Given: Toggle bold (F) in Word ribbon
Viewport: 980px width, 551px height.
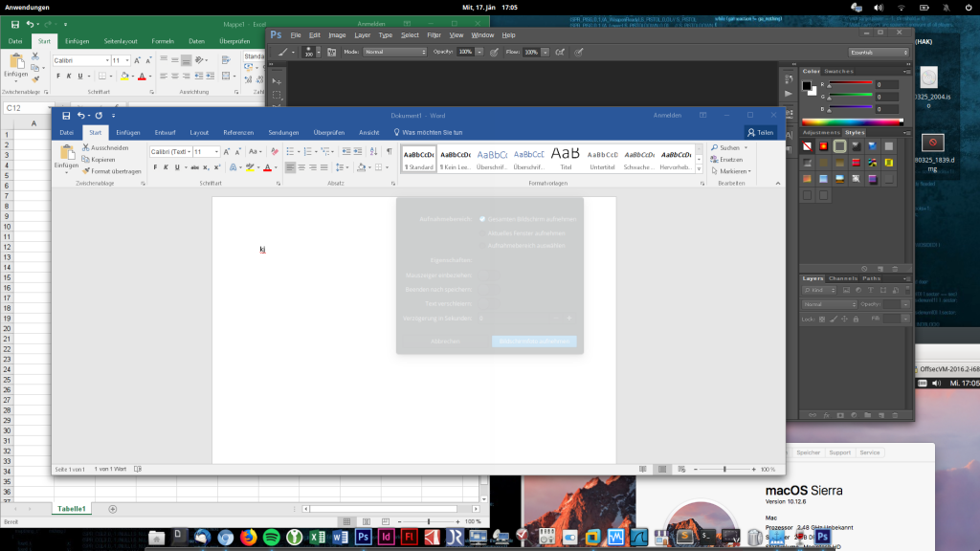Looking at the screenshot, I should [156, 167].
